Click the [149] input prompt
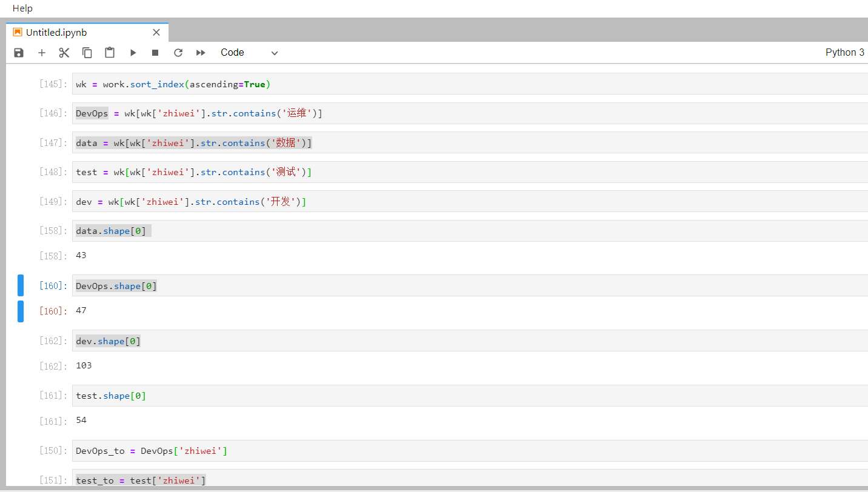Image resolution: width=868 pixels, height=492 pixels. tap(53, 202)
